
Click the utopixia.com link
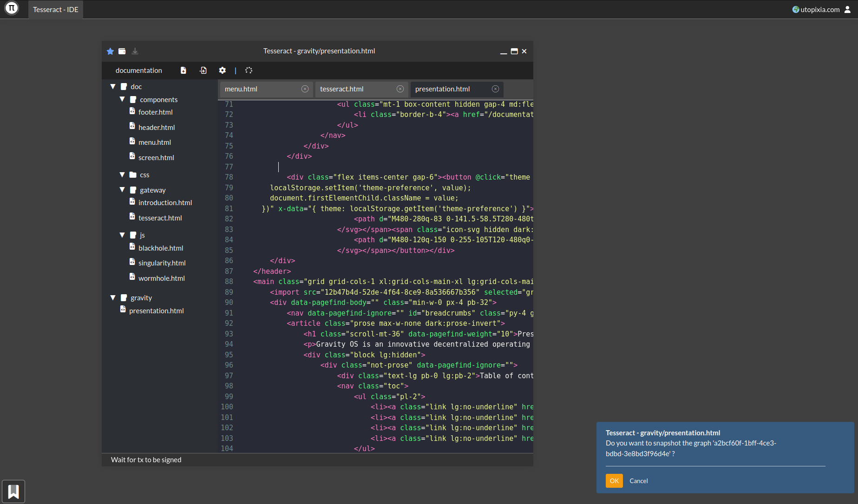tap(820, 9)
